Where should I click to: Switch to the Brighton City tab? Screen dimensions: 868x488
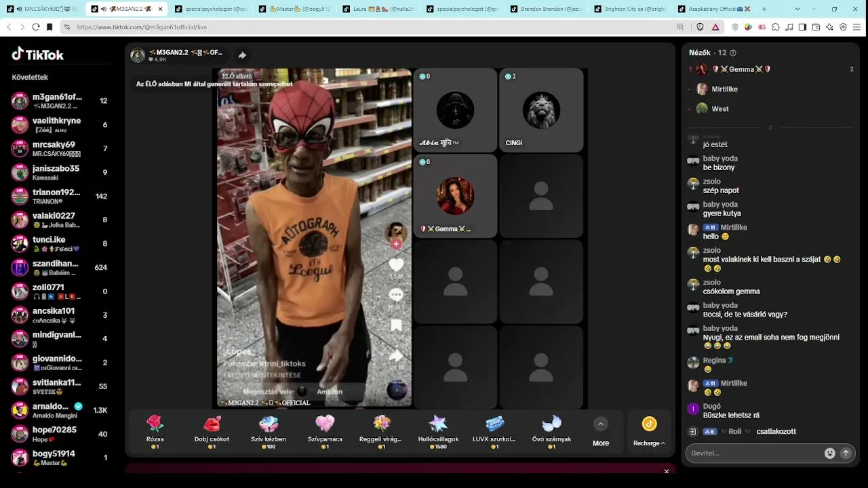click(x=629, y=9)
